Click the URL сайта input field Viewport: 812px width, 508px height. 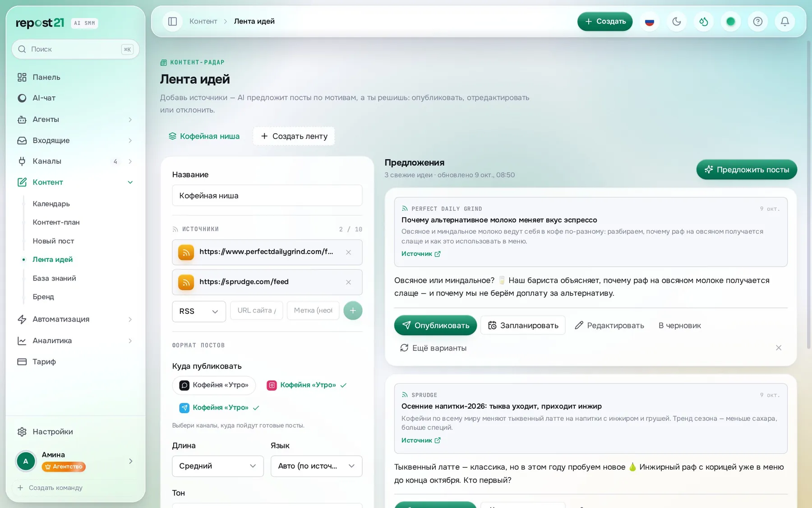[x=256, y=311]
